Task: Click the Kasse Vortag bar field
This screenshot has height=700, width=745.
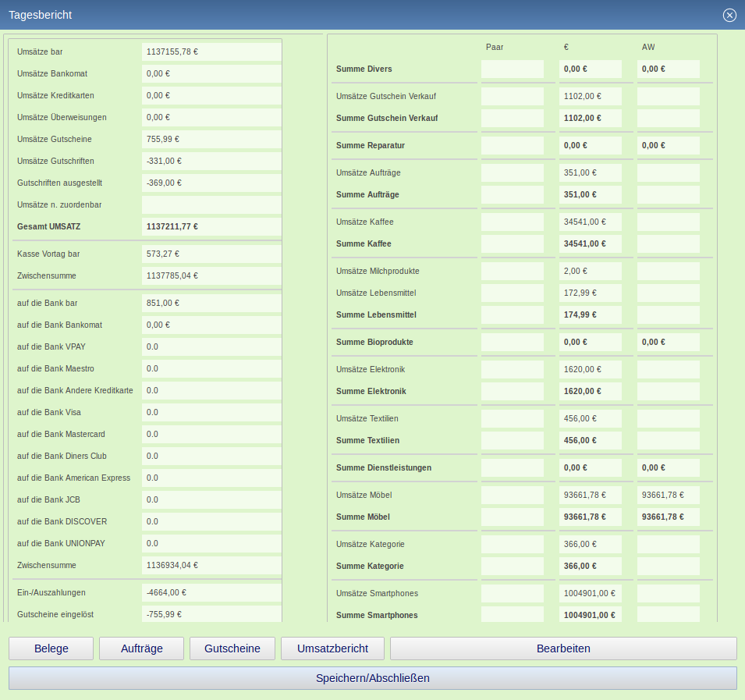Action: [211, 254]
